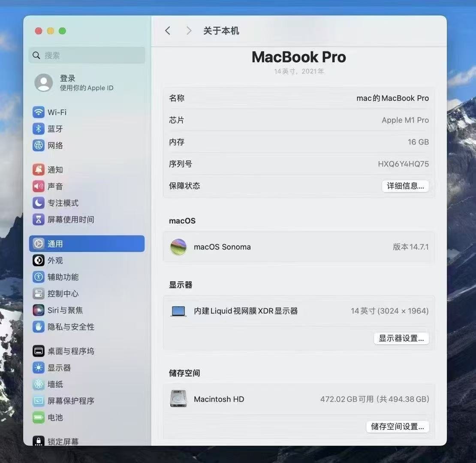Go forward with the right chevron
This screenshot has height=463, width=476.
[x=189, y=30]
